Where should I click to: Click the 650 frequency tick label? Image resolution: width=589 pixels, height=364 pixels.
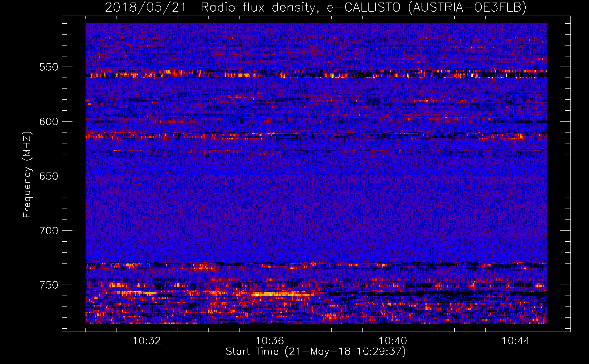pos(49,176)
